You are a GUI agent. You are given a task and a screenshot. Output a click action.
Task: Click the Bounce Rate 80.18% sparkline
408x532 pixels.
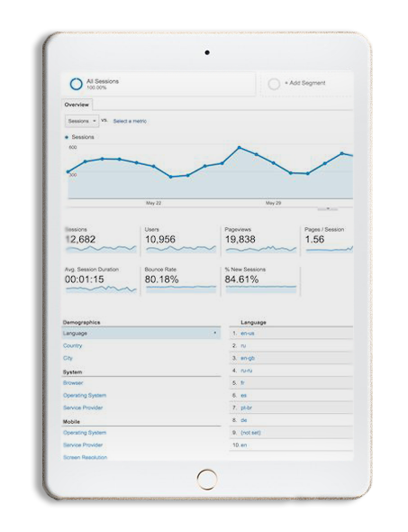click(181, 289)
